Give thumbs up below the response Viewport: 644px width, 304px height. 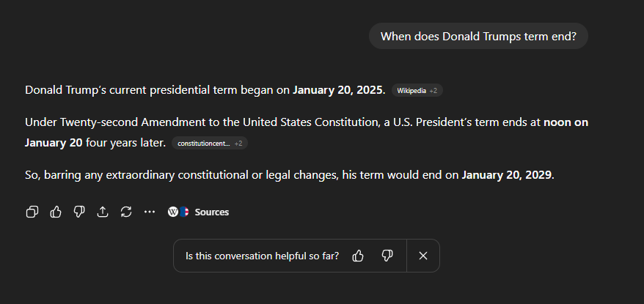(56, 212)
